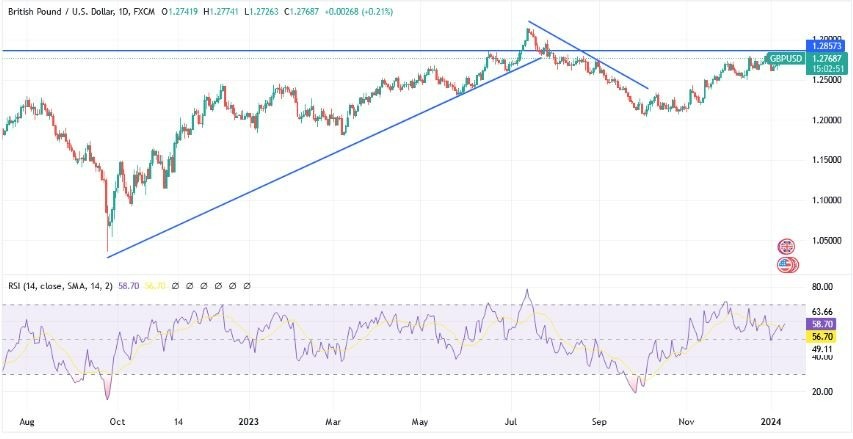Click the high value H1.27741 in the header
The image size is (853, 439).
click(223, 11)
